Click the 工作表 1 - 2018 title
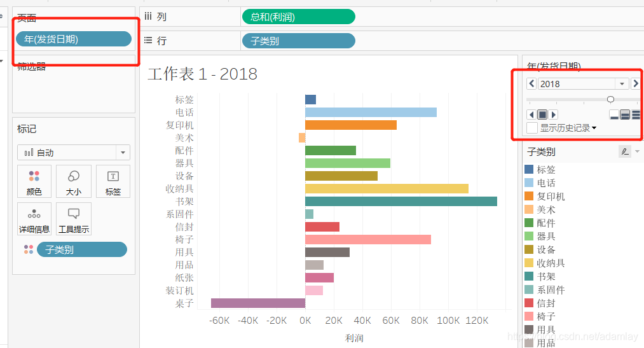644x348 pixels. click(203, 74)
